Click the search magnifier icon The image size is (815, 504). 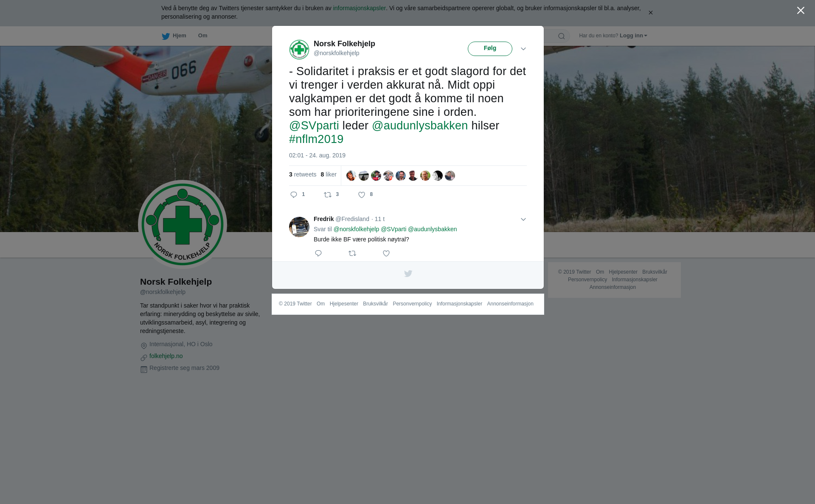[562, 36]
